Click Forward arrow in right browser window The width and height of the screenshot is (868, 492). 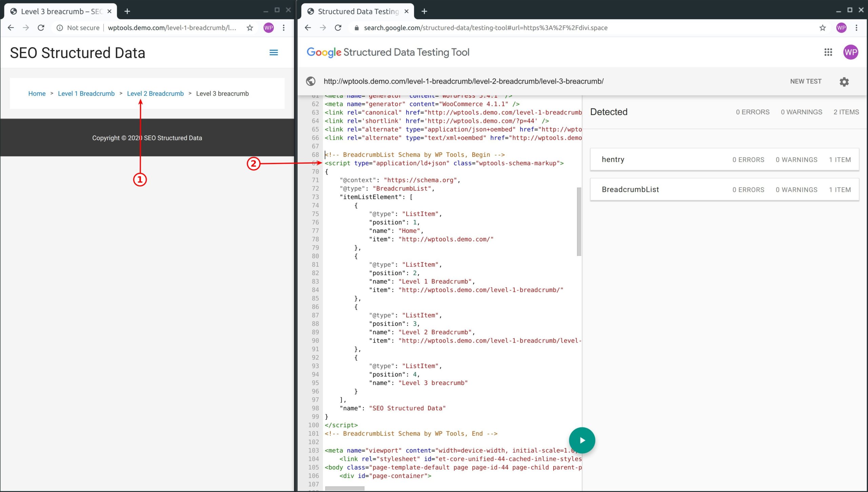(323, 28)
